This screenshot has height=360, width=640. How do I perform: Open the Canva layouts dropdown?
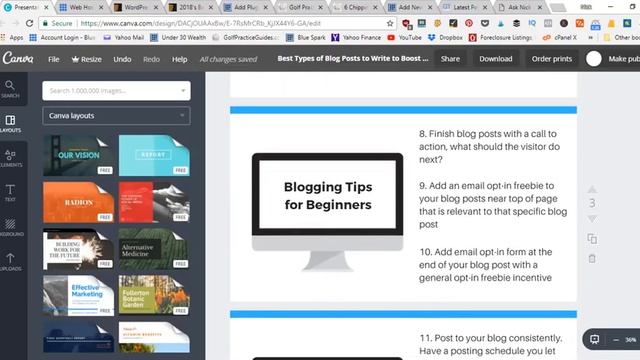coord(116,116)
